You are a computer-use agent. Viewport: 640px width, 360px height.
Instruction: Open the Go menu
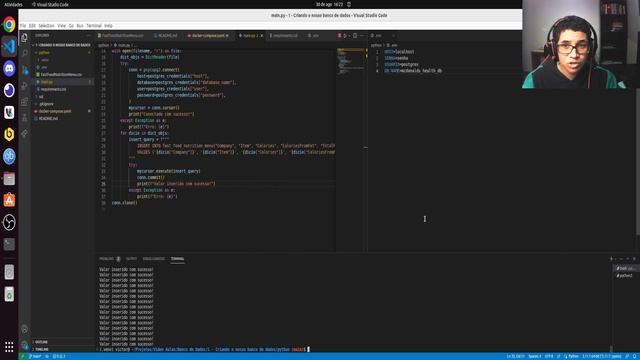tap(71, 26)
